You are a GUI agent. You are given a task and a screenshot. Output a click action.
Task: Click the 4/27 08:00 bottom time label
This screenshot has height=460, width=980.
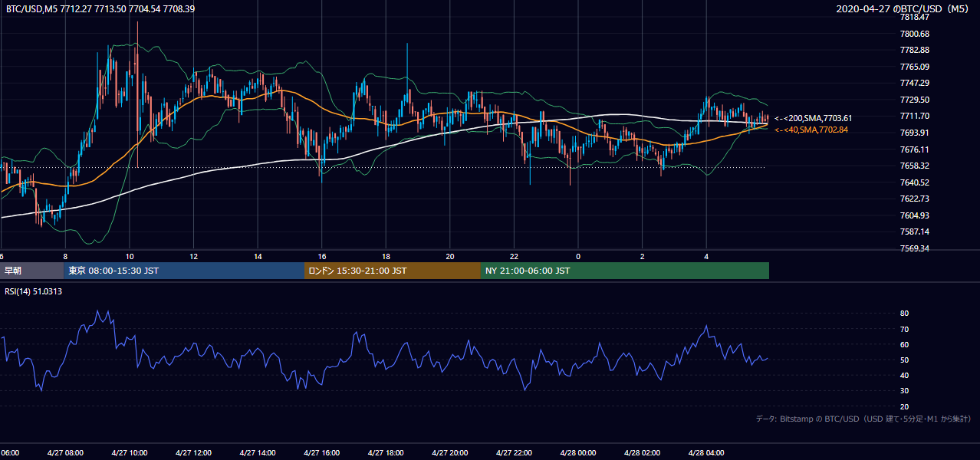click(x=65, y=453)
